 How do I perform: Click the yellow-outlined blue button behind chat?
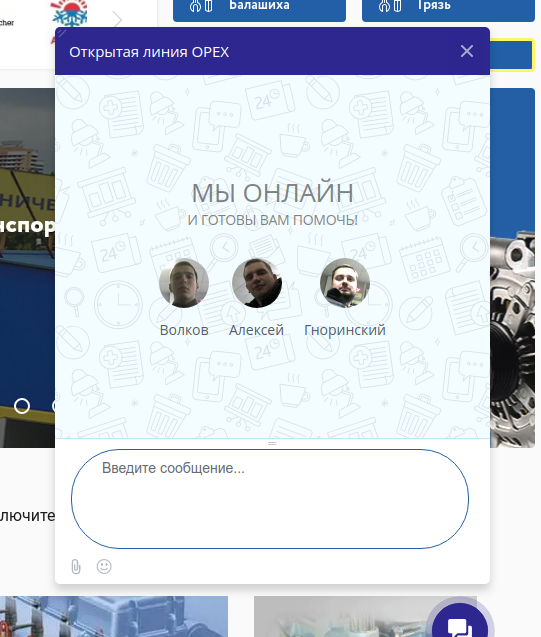pyautogui.click(x=512, y=55)
